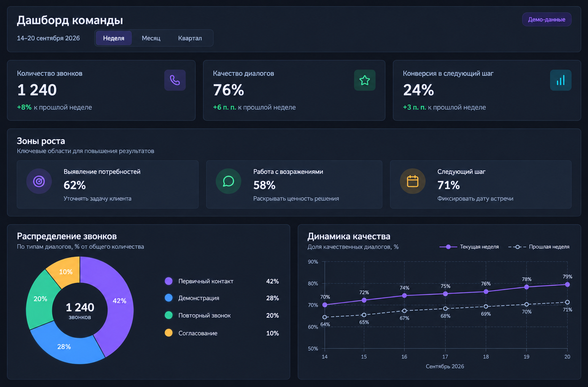Viewport: 588px width, 387px height.
Task: Click the green Повторный звонок legend dot
Action: pyautogui.click(x=168, y=315)
